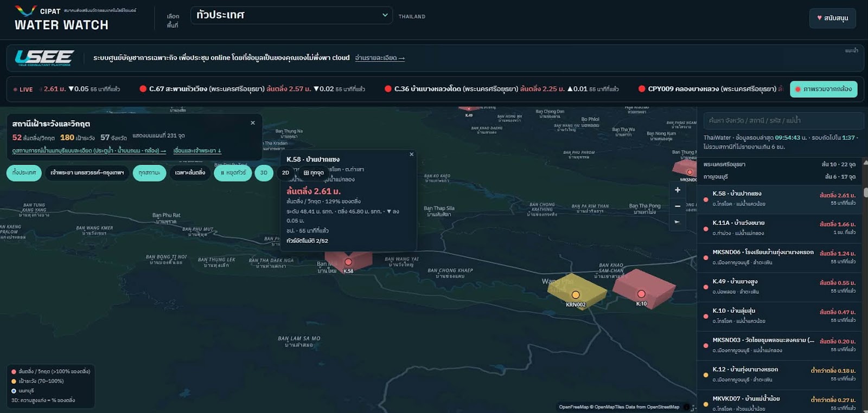Open station K.10 · บ้านลุ่มสุ่ม row
The image size is (868, 413).
(x=779, y=315)
